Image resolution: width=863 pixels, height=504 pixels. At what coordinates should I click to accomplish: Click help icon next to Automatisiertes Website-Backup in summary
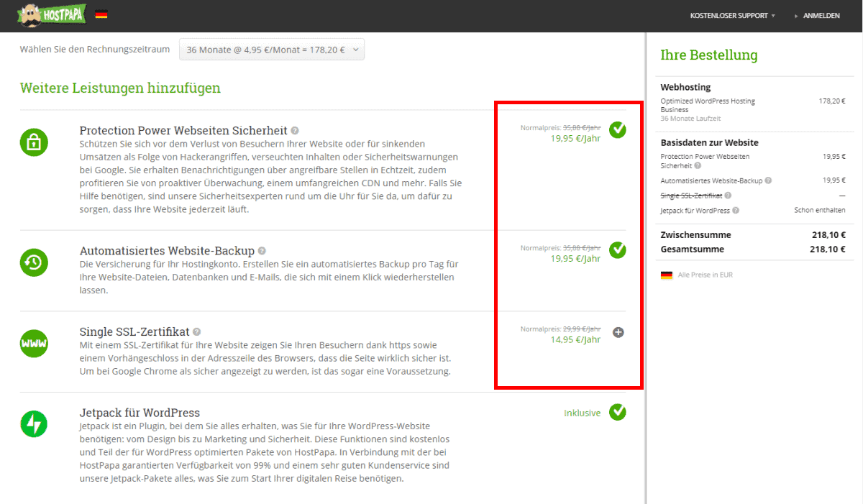(769, 181)
